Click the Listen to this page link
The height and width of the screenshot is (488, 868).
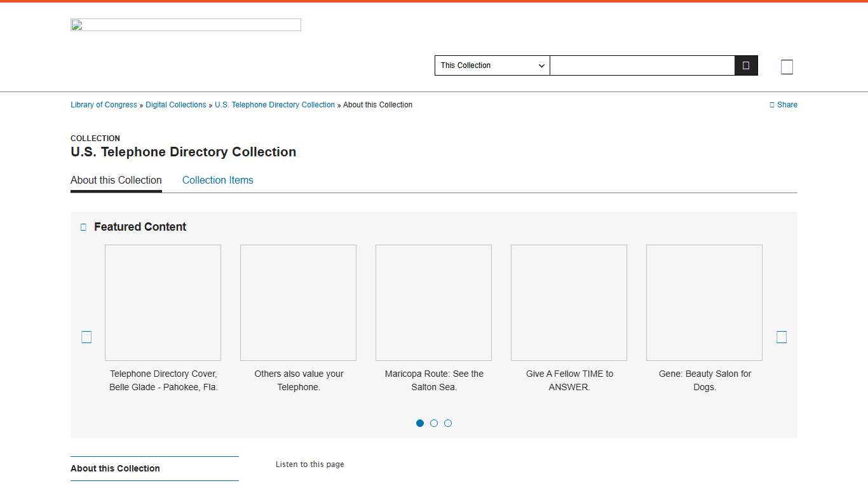309,464
